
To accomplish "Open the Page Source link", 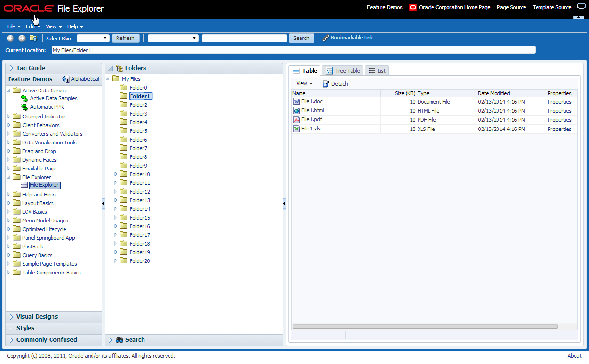I will [511, 7].
